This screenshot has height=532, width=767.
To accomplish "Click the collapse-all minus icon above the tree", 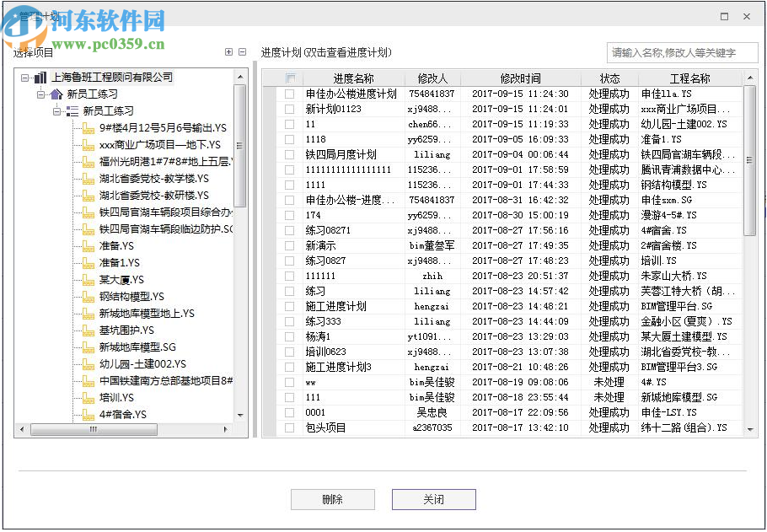I will point(241,51).
